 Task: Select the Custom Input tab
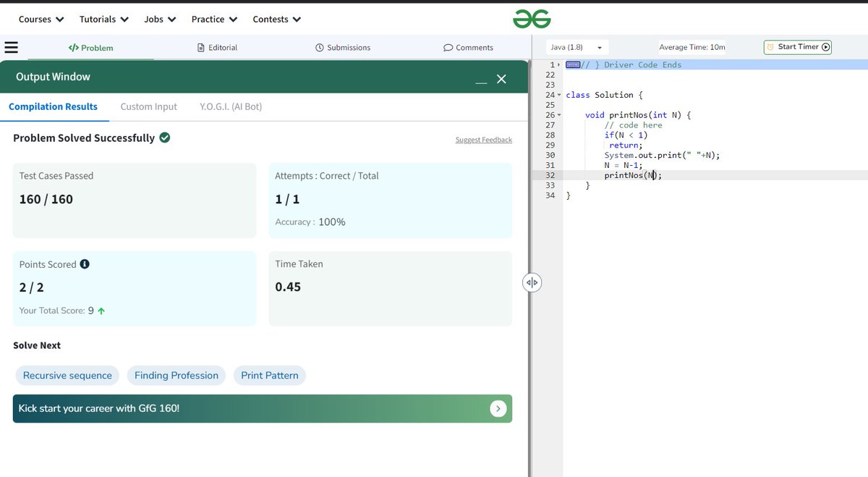pos(148,106)
